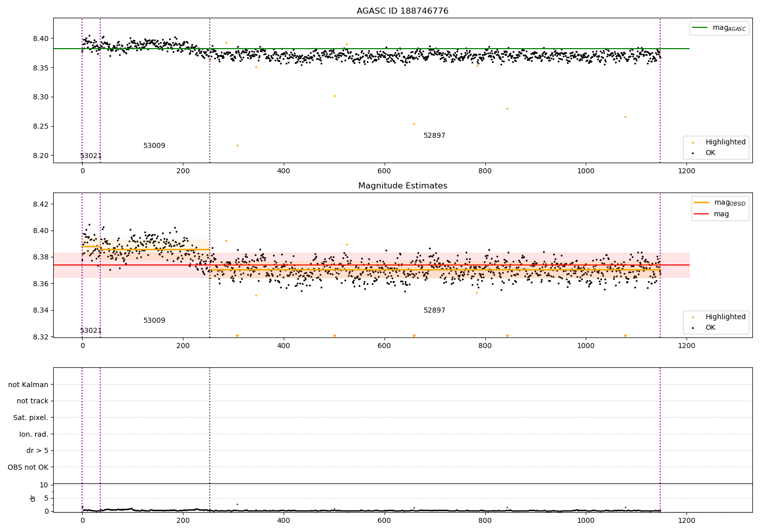
Task: Click the 'dr > 5' axis label
Action: [37, 451]
